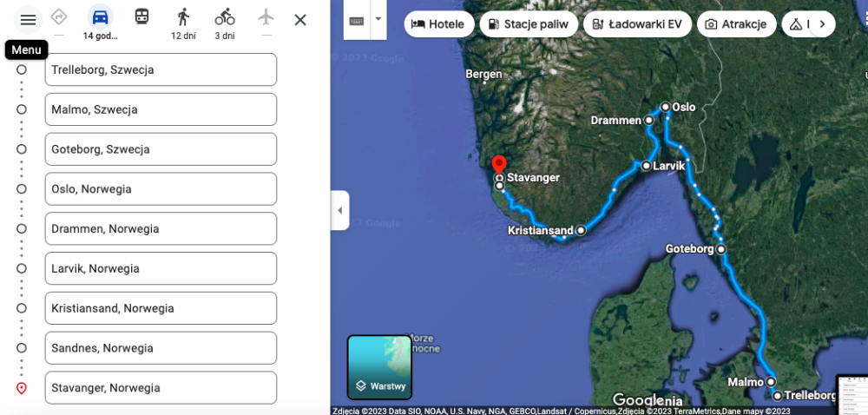Select driving travel mode car icon
The height and width of the screenshot is (415, 868).
coord(100,17)
